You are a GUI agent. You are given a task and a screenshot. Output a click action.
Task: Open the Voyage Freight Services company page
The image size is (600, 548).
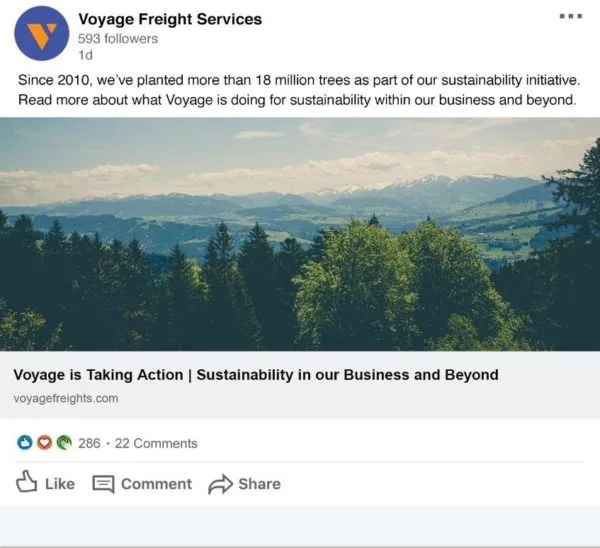click(x=169, y=19)
